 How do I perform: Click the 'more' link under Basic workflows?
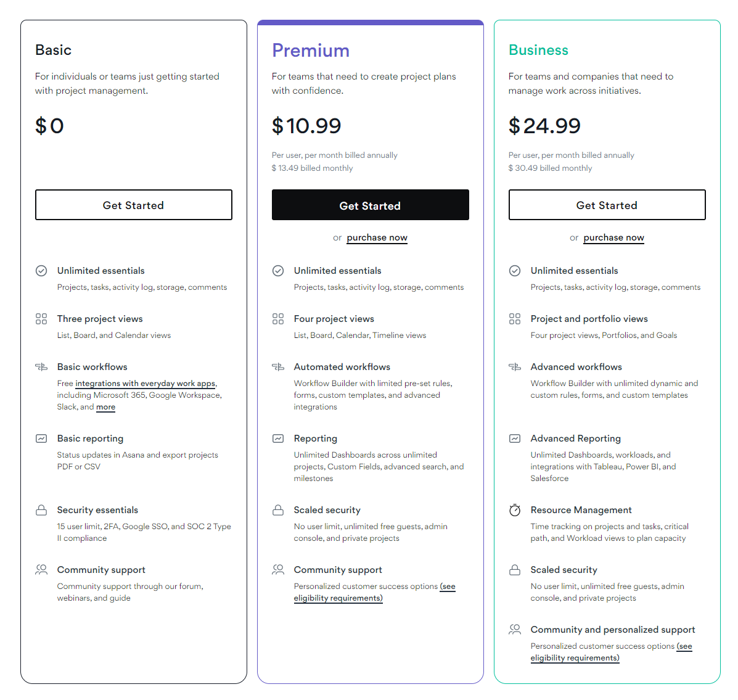click(x=105, y=407)
